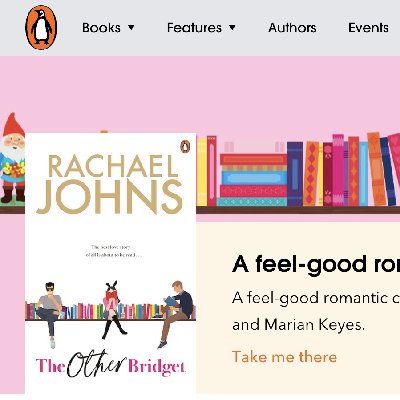The image size is (400, 400).
Task: Open The Other Bridget book cover
Action: 110,263
